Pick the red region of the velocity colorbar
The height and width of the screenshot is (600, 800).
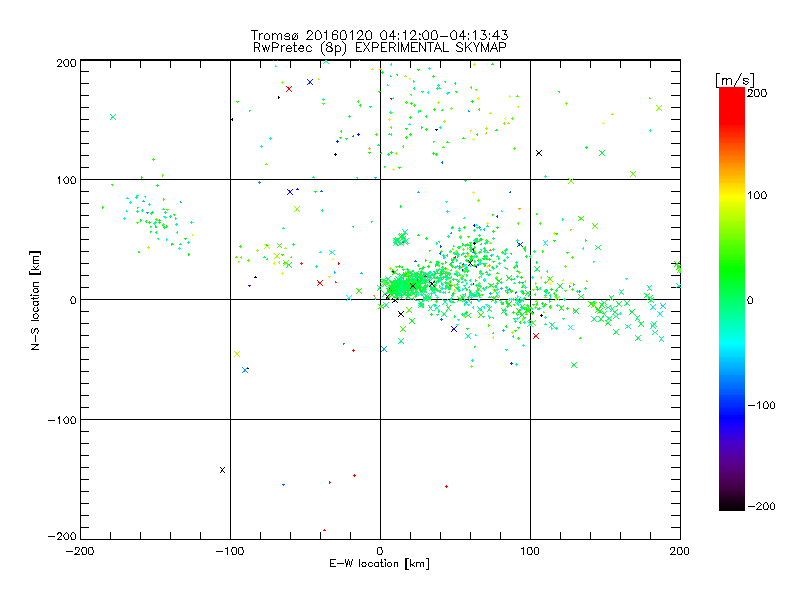pyautogui.click(x=732, y=105)
